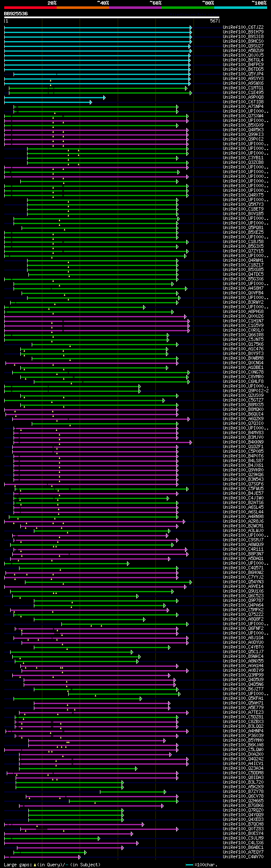Select the UniRef100_Q7SXW4 entry

tap(243, 116)
